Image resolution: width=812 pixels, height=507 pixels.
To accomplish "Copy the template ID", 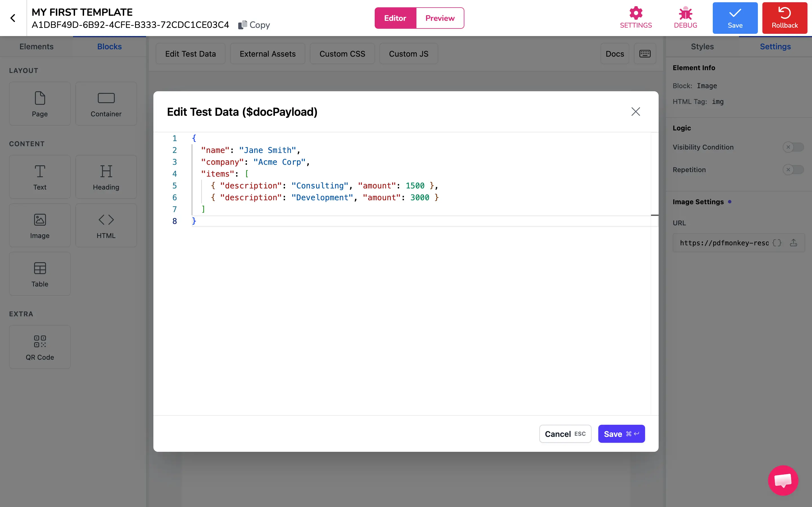I will click(x=254, y=25).
